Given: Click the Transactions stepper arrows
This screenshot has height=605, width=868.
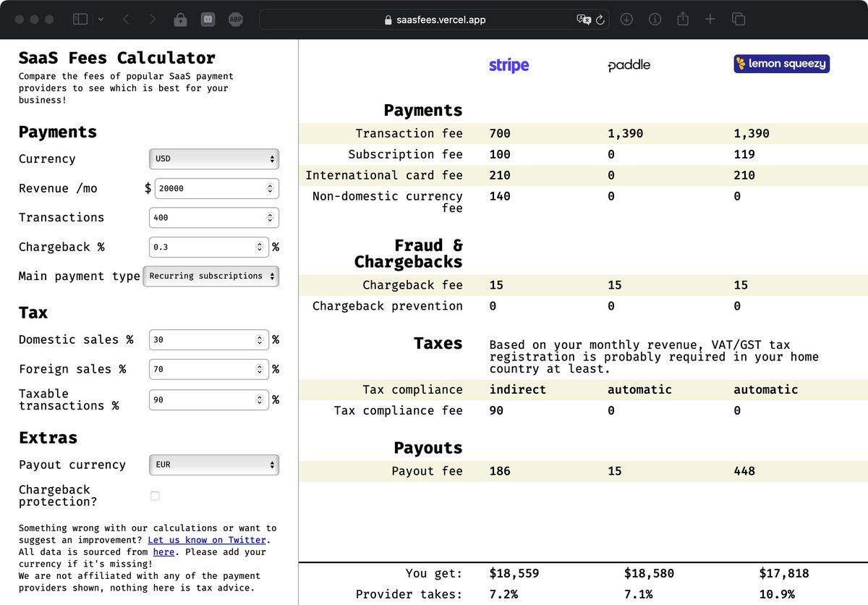Looking at the screenshot, I should [270, 217].
